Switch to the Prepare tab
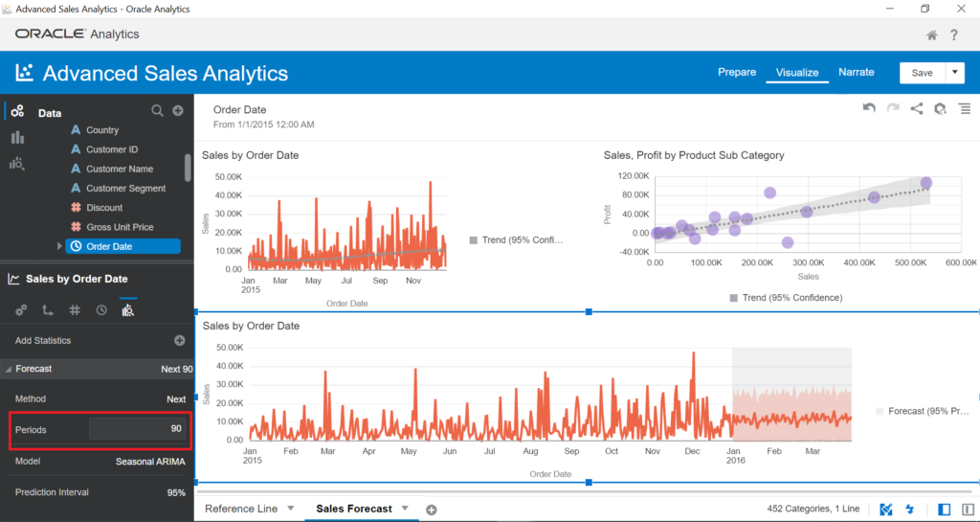 point(737,72)
